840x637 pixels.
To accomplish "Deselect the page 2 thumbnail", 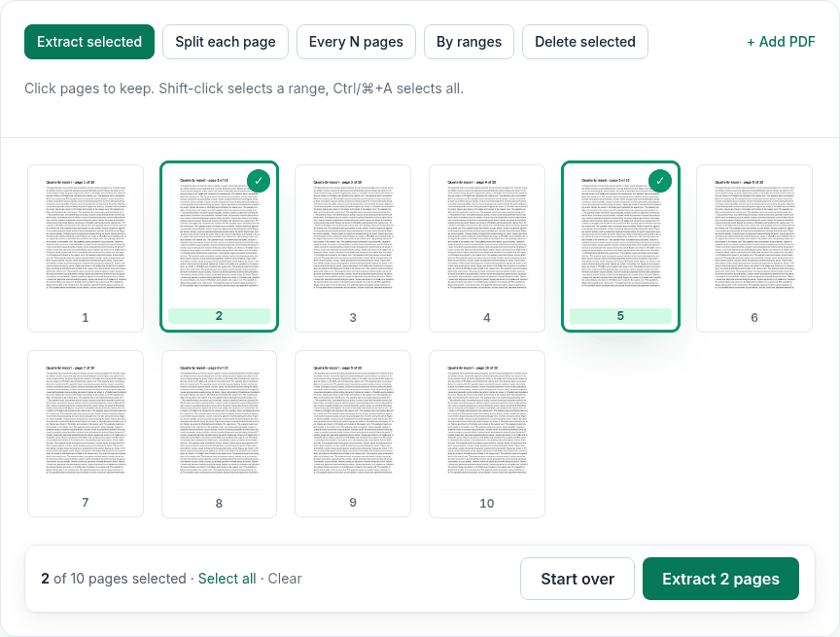I will [x=219, y=246].
